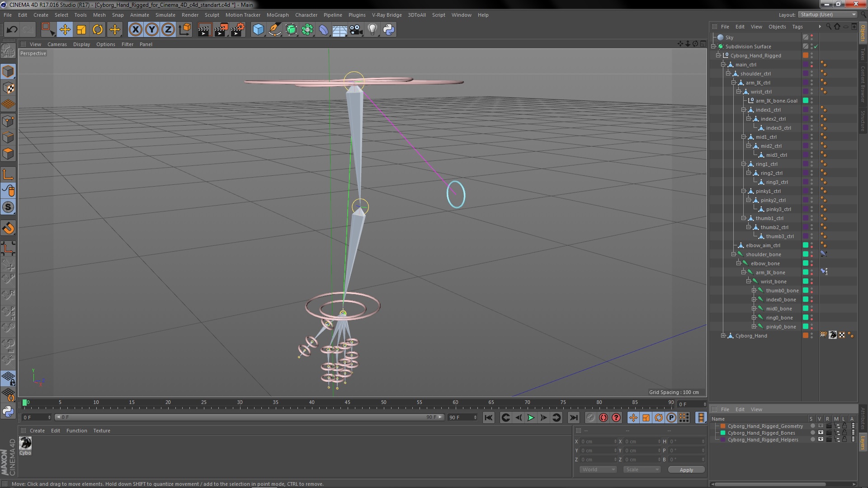This screenshot has width=868, height=488.
Task: Click the search icon in Objects manager
Action: [828, 27]
